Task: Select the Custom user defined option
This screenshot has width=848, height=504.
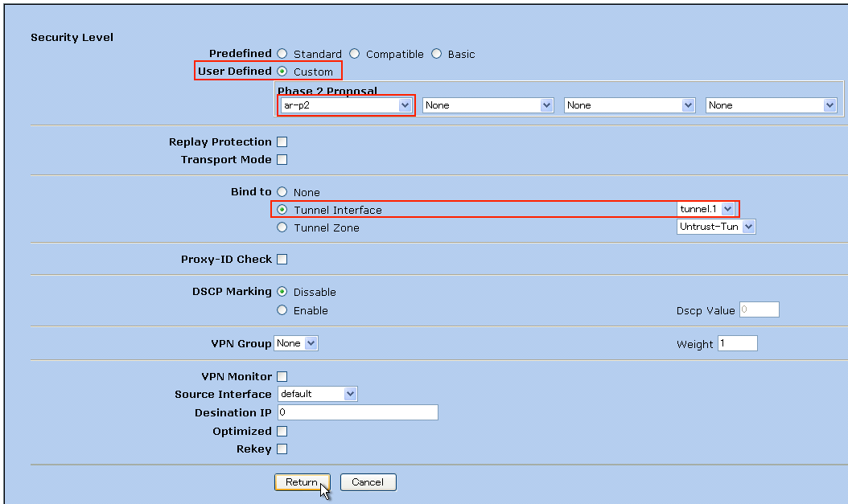Action: click(282, 72)
